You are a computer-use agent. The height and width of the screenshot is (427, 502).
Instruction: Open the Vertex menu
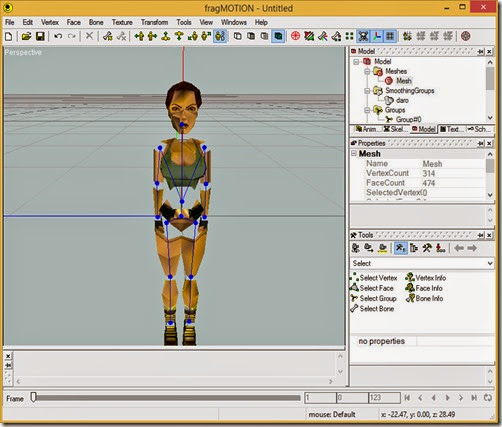coord(50,22)
